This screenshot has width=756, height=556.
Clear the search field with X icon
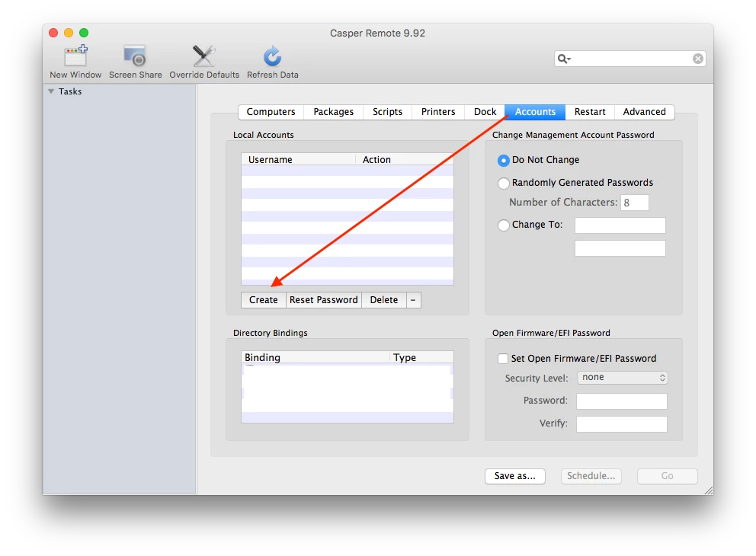click(x=697, y=59)
